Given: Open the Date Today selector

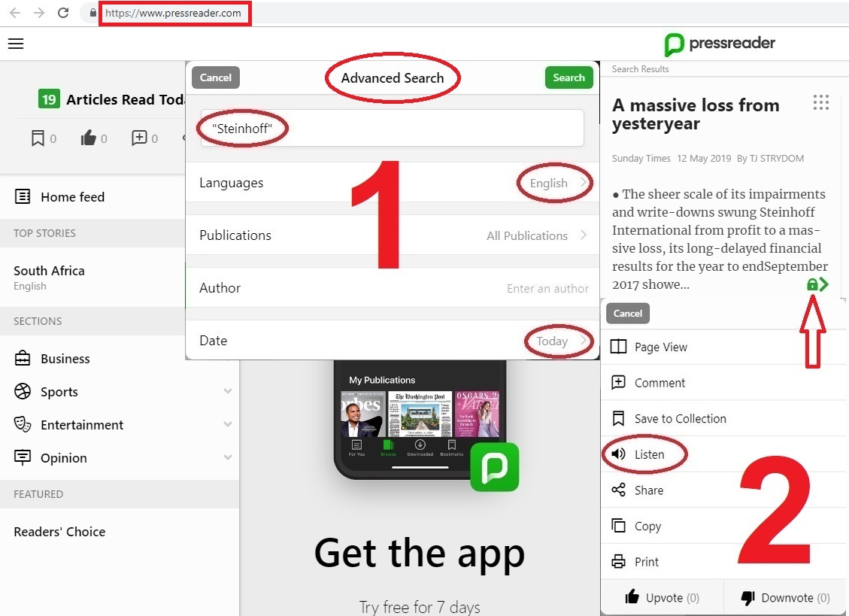Looking at the screenshot, I should click(562, 341).
